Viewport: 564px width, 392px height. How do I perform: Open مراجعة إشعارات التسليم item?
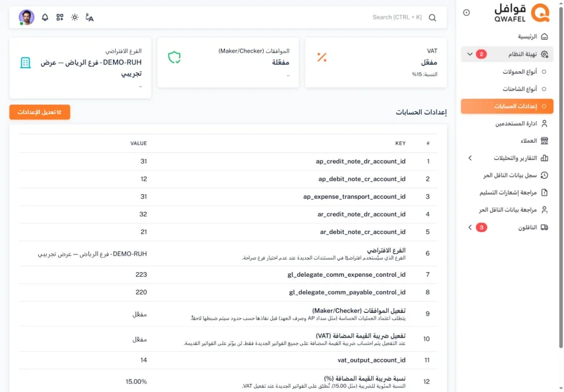508,193
